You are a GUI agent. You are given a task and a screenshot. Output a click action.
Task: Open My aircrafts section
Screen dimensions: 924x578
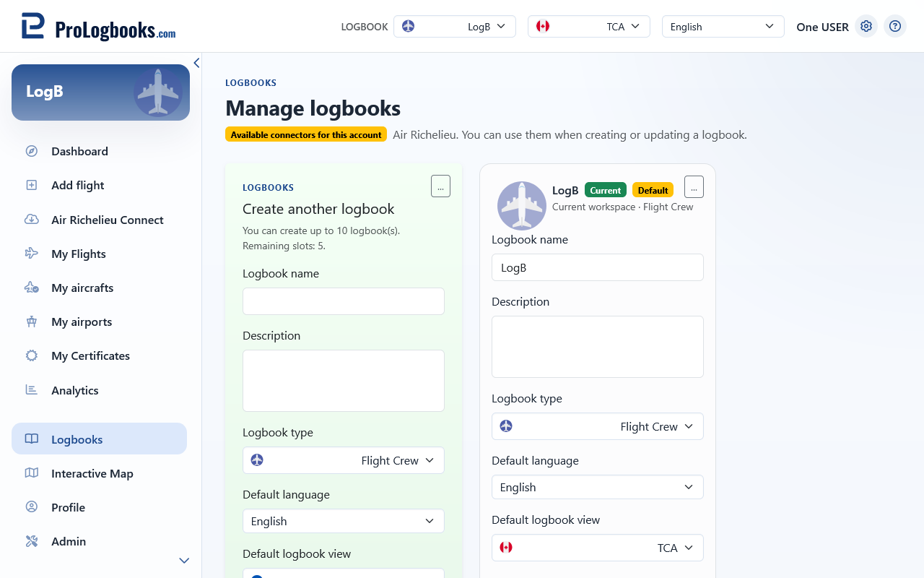tap(99, 288)
